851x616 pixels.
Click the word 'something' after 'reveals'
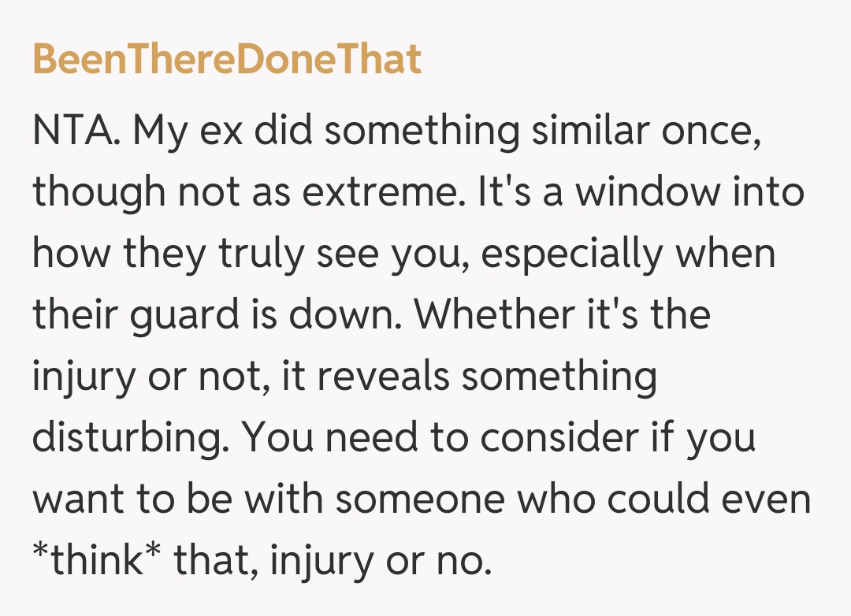[559, 377]
